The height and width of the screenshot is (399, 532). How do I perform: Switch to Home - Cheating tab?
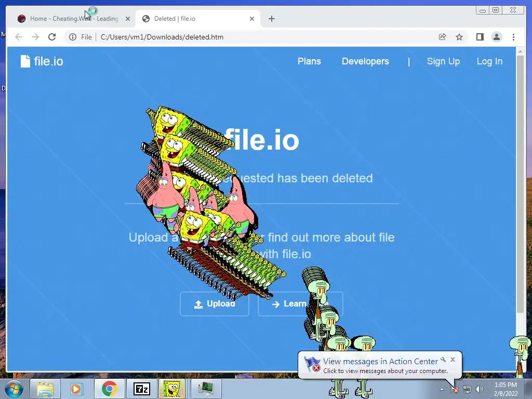(72, 19)
